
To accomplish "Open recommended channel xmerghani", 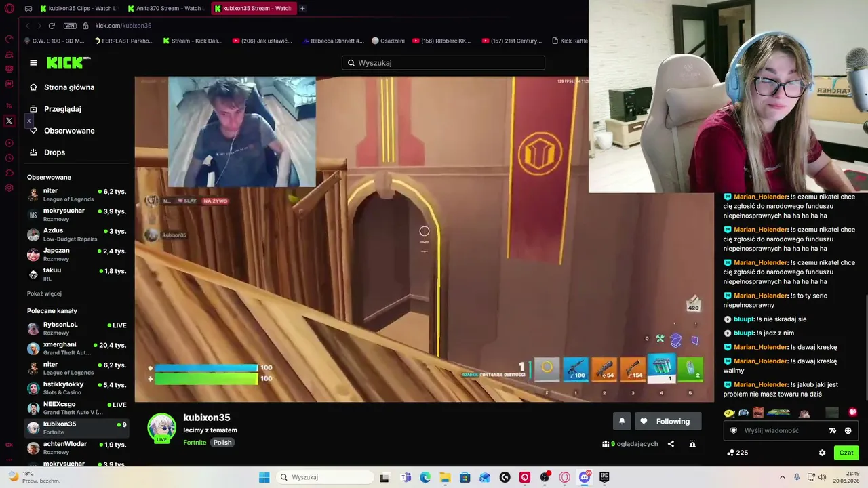I will [77, 348].
